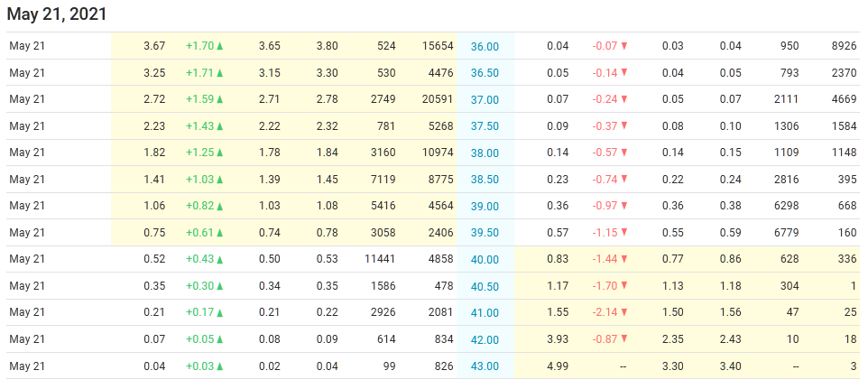Image resolution: width=868 pixels, height=389 pixels.
Task: Select the call volume 2749
Action: coord(383,99)
